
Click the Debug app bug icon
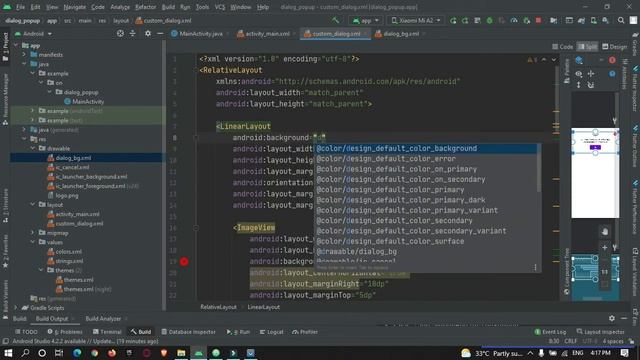pyautogui.click(x=489, y=20)
